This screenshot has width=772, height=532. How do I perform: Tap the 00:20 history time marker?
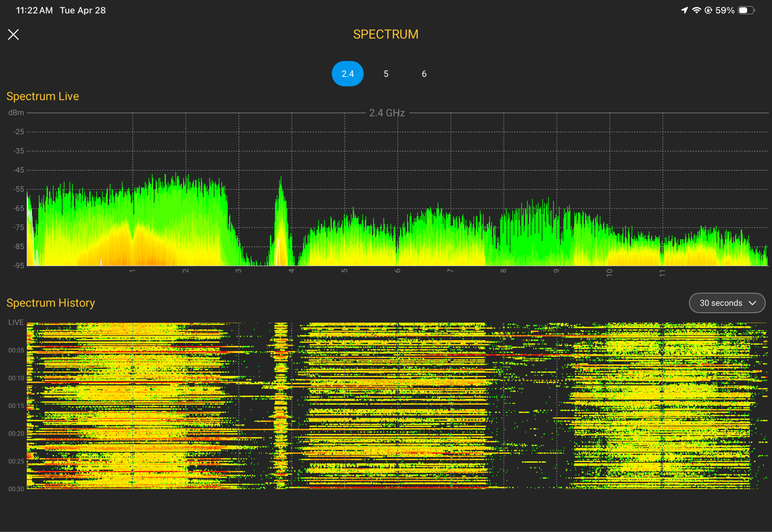coord(16,434)
